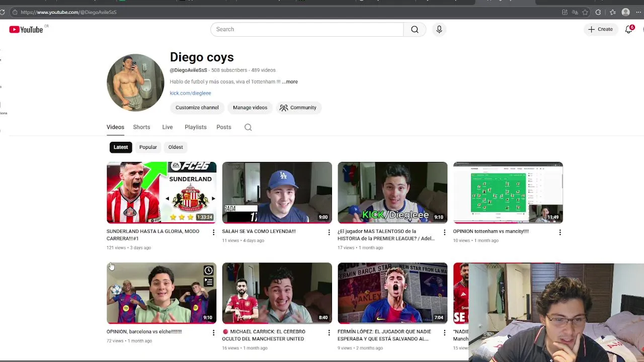
Task: Click Add to queue icon on barcelona thumbnail
Action: 208,282
